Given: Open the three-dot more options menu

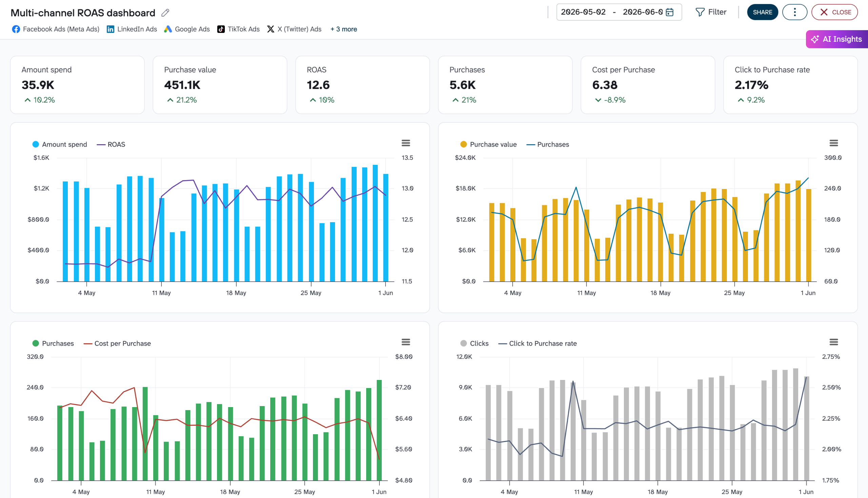Looking at the screenshot, I should pos(794,12).
